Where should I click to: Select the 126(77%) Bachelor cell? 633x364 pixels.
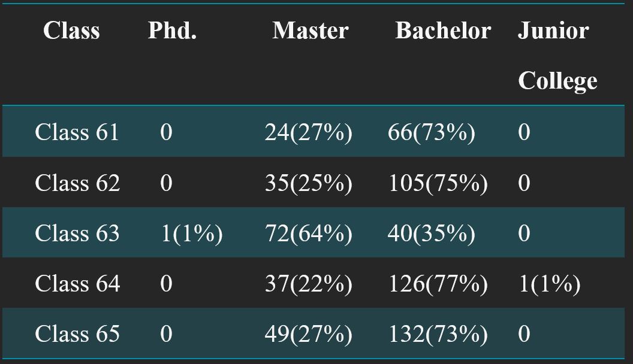438,284
